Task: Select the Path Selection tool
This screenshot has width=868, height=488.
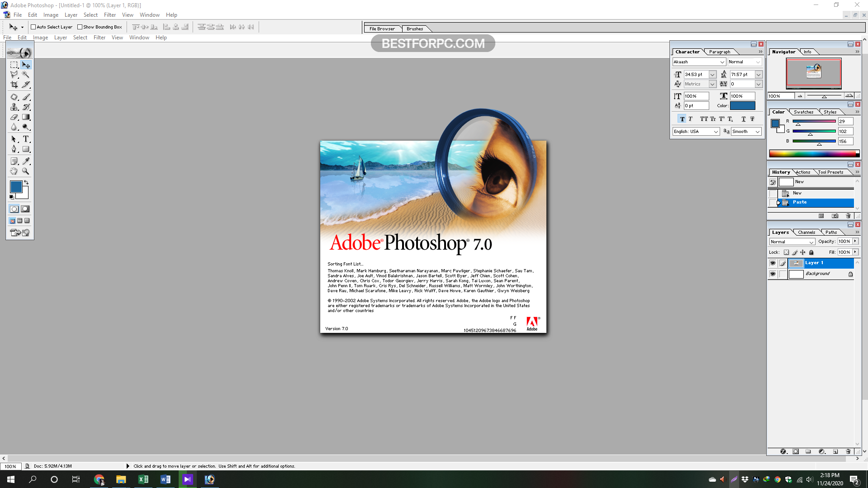Action: tap(14, 139)
